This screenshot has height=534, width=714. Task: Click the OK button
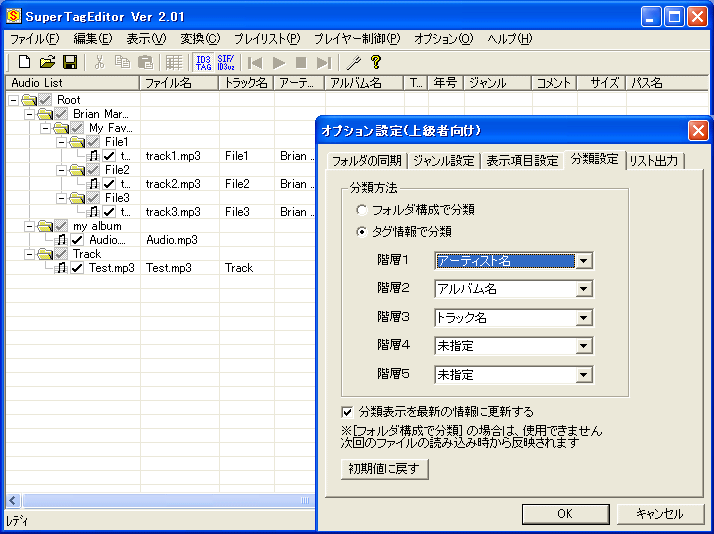click(565, 514)
